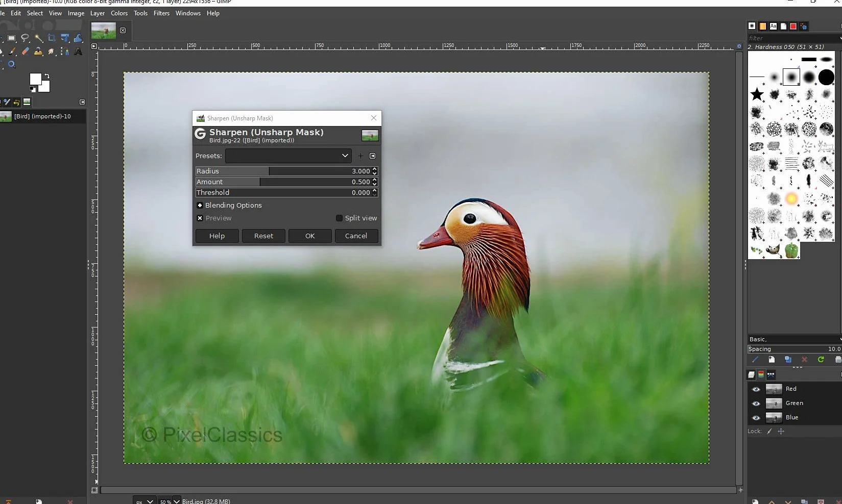Select the Zoom magnifier tool
The height and width of the screenshot is (504, 842).
point(12,64)
